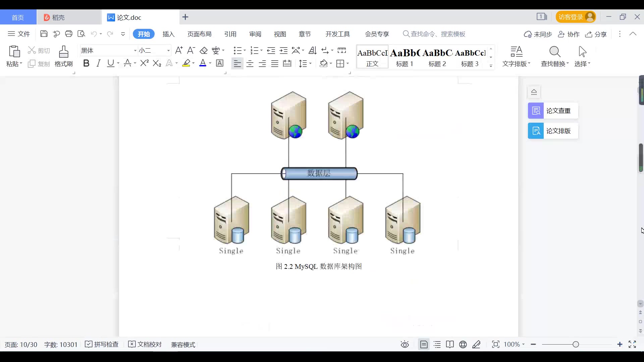Click the print icon in quick toolbar
This screenshot has height=362, width=644.
69,34
